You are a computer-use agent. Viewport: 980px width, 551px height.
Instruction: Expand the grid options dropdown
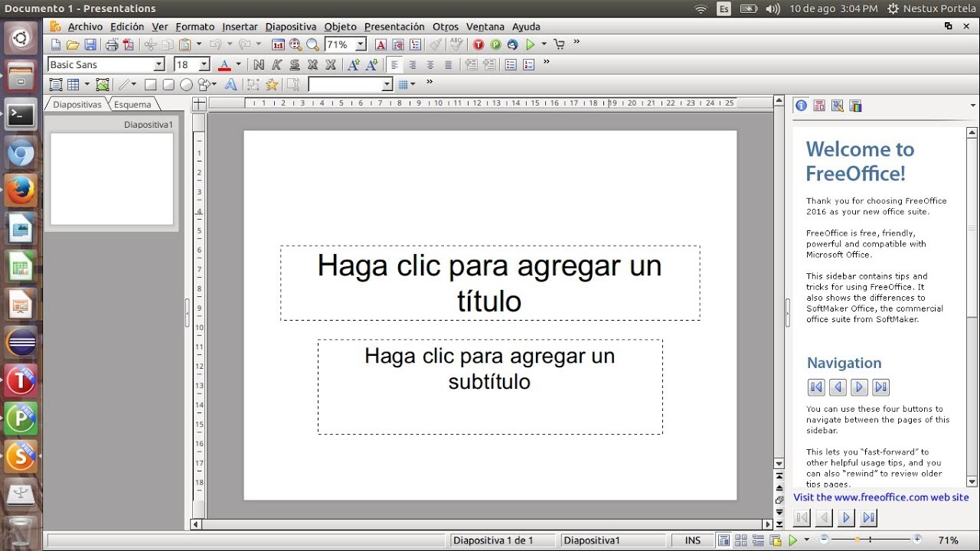point(413,84)
